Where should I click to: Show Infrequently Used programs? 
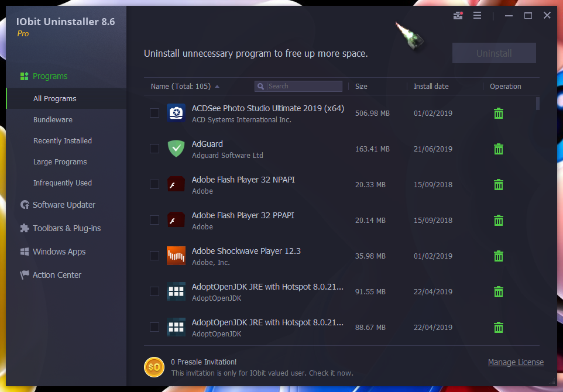tap(63, 183)
